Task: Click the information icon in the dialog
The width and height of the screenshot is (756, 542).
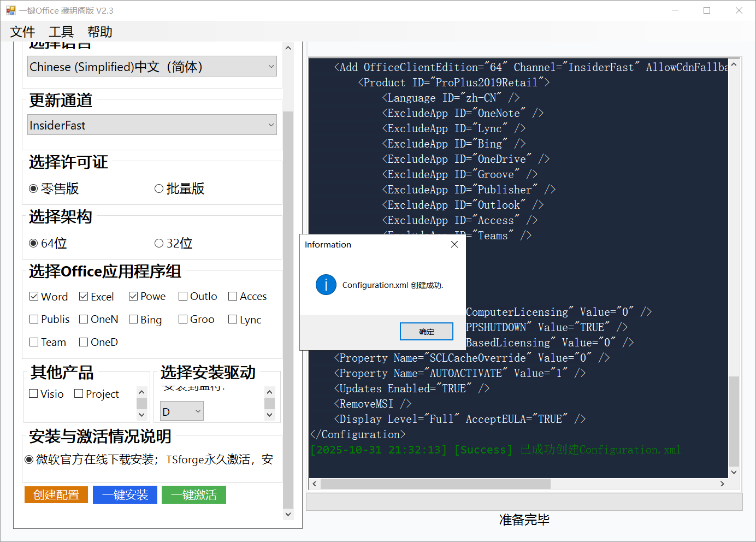Action: pyautogui.click(x=326, y=285)
